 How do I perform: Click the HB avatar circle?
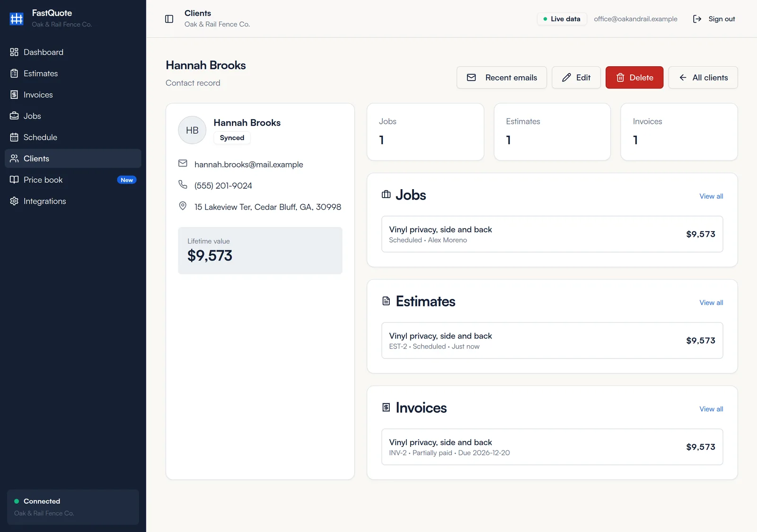[192, 130]
